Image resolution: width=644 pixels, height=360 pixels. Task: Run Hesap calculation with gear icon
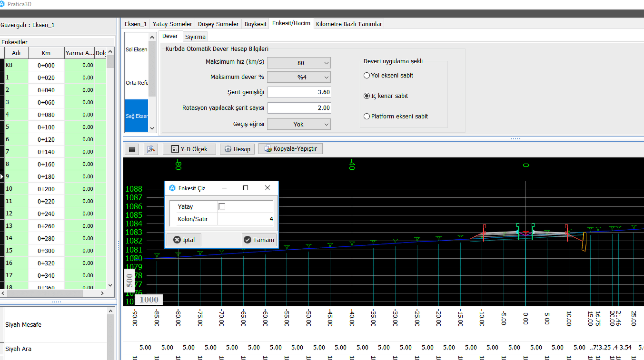(x=237, y=149)
